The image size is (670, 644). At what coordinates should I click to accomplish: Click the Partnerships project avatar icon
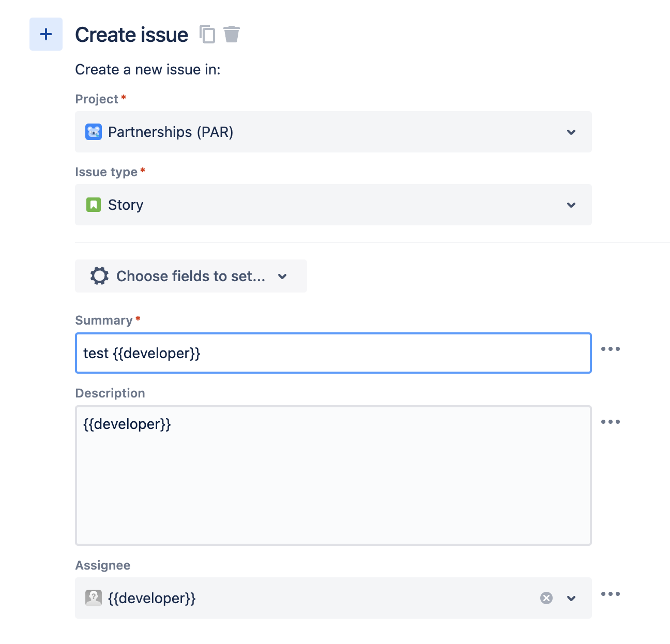[x=94, y=132]
